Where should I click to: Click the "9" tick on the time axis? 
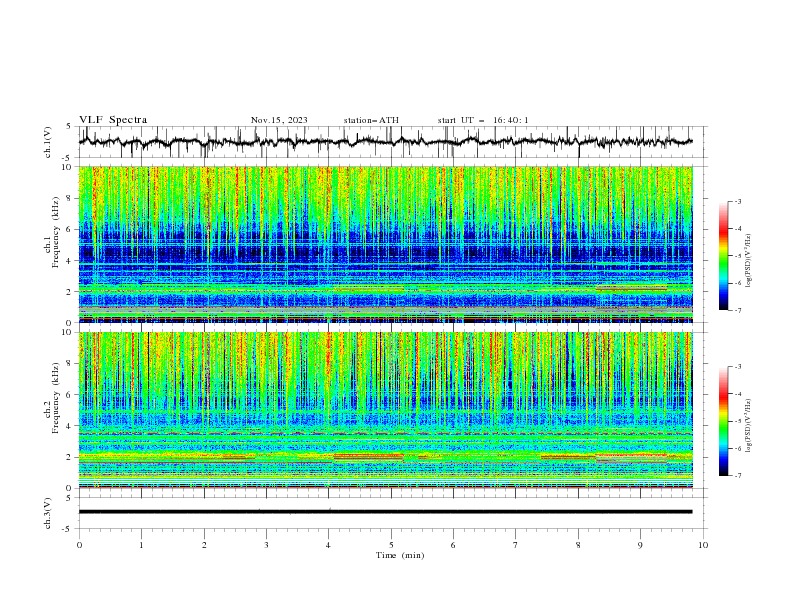pos(640,545)
